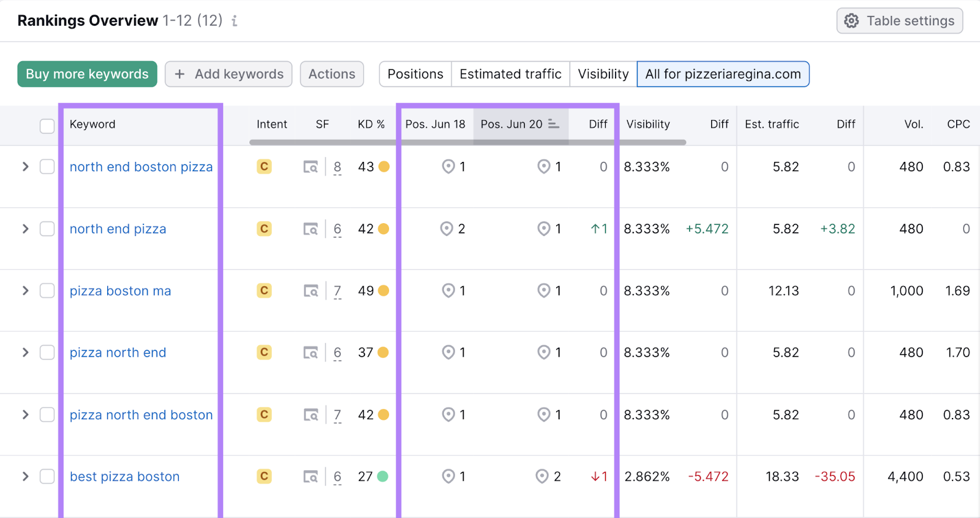This screenshot has width=980, height=518.
Task: Open the pizza north end keyword link
Action: 118,352
